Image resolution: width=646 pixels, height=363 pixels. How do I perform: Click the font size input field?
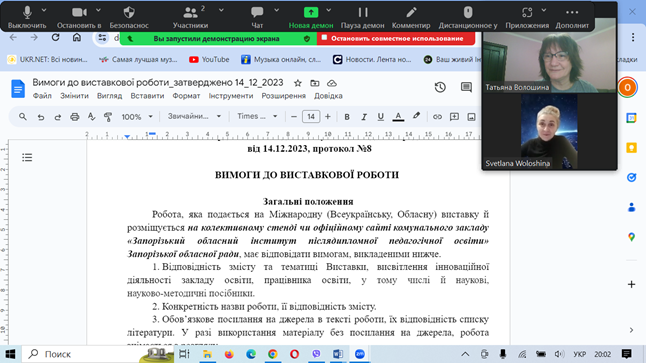point(311,117)
